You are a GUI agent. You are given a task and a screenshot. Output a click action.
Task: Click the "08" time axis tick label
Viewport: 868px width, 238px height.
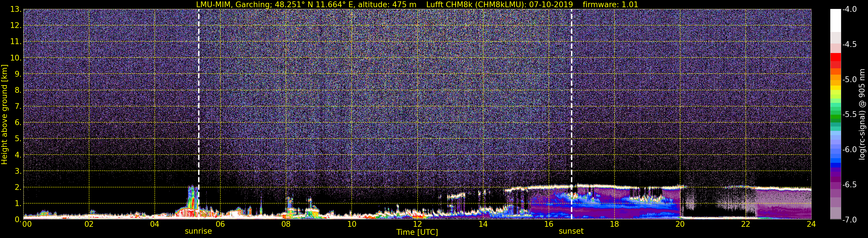(x=286, y=224)
